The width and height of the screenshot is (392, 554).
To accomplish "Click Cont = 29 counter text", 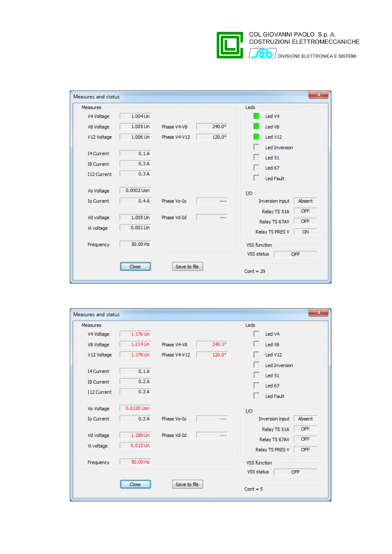I will pos(254,271).
